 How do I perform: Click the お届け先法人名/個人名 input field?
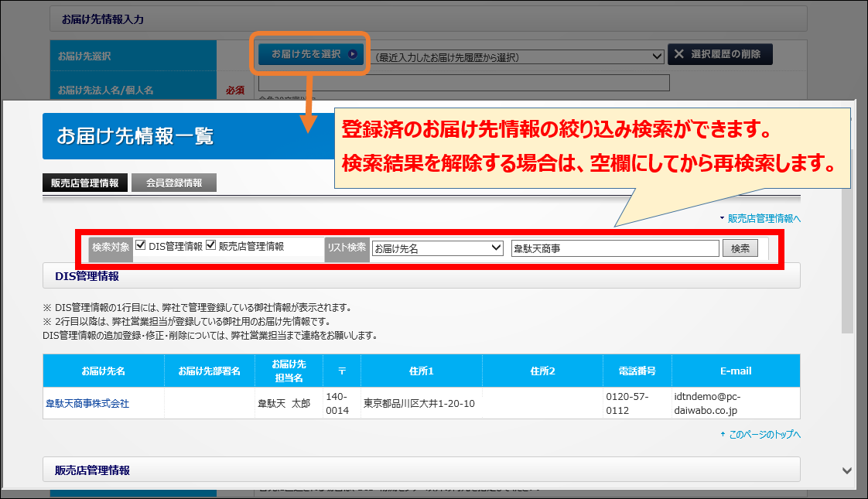tap(463, 83)
